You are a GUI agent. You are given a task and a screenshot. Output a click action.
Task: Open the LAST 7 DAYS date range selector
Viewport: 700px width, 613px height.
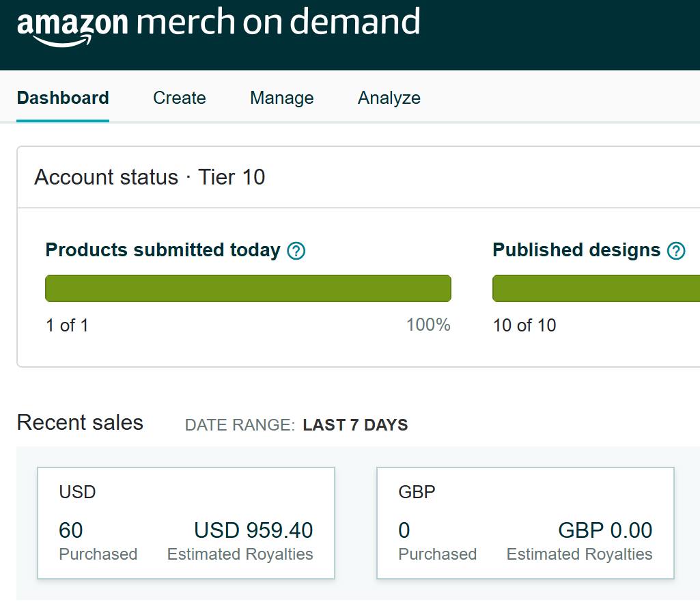click(x=354, y=424)
